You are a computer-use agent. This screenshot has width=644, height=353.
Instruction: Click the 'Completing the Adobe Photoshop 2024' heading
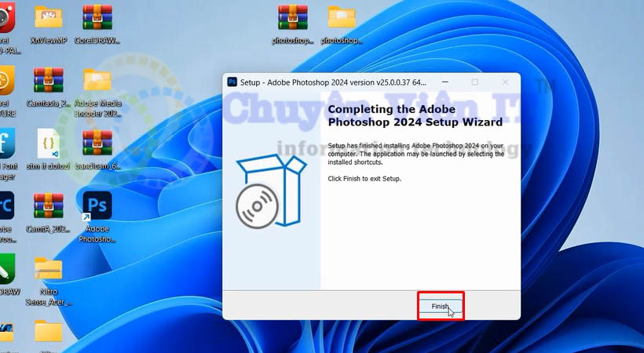pyautogui.click(x=415, y=116)
